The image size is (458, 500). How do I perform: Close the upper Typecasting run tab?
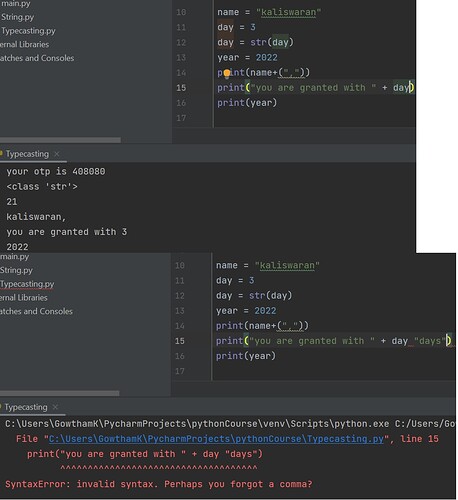(x=57, y=154)
